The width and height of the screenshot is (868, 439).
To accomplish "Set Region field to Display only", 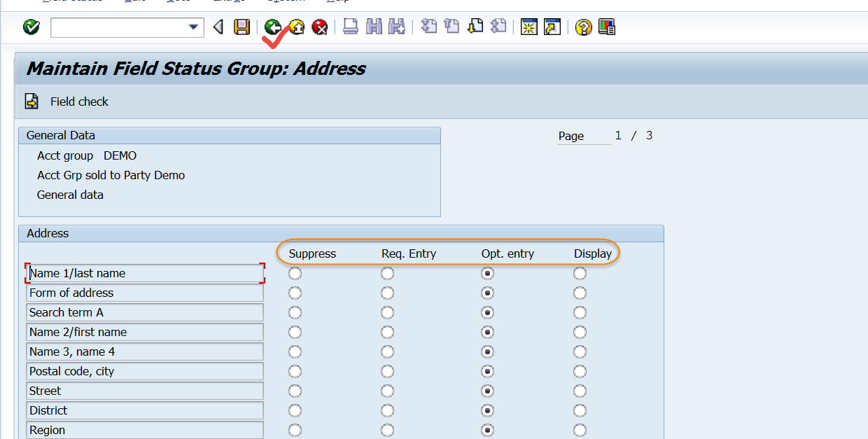I will pos(580,430).
